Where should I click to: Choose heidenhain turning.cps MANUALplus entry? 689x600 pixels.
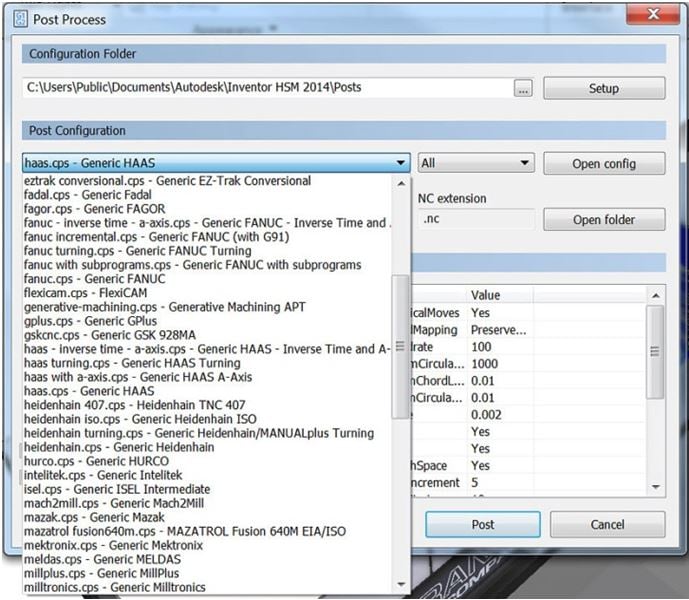point(207,433)
